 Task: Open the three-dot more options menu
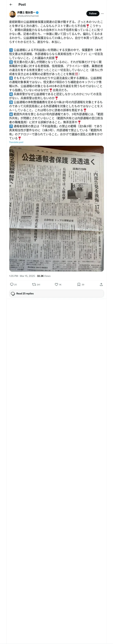click(x=102, y=14)
